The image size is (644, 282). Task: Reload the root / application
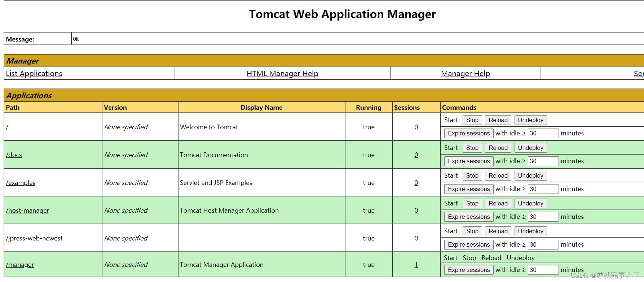tap(498, 120)
